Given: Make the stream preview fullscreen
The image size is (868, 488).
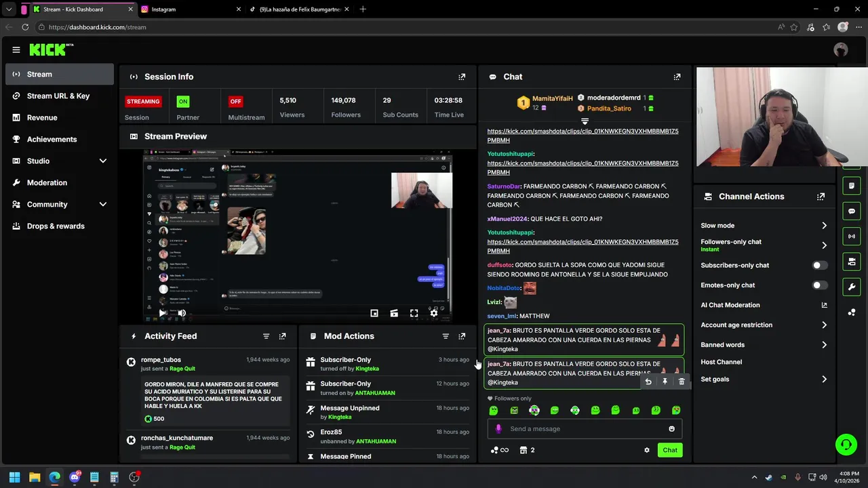Looking at the screenshot, I should pos(414,313).
